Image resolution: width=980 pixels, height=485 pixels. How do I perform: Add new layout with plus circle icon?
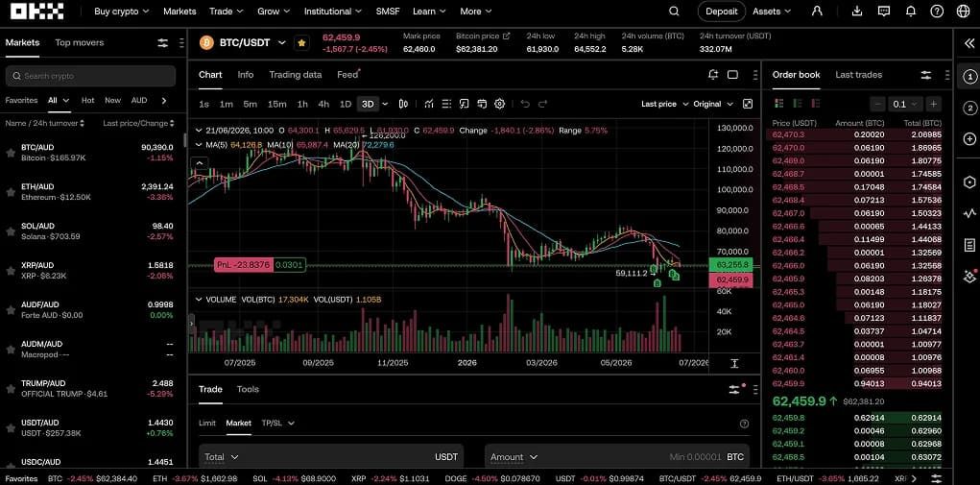click(969, 138)
